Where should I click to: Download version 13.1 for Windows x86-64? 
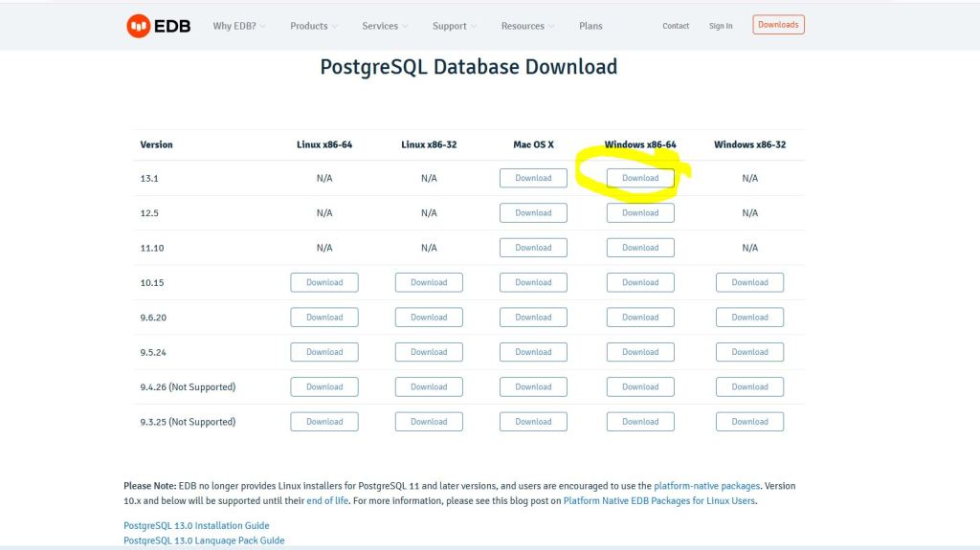[640, 178]
